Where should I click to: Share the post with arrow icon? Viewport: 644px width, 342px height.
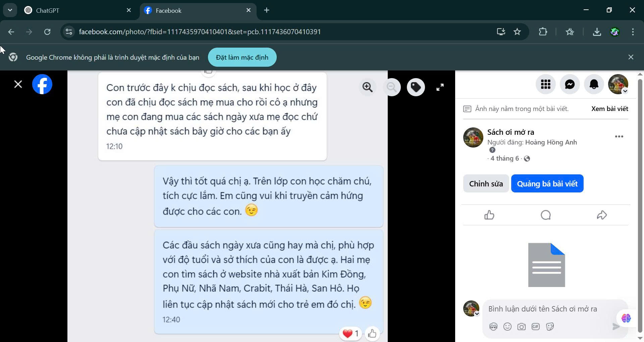click(x=602, y=215)
